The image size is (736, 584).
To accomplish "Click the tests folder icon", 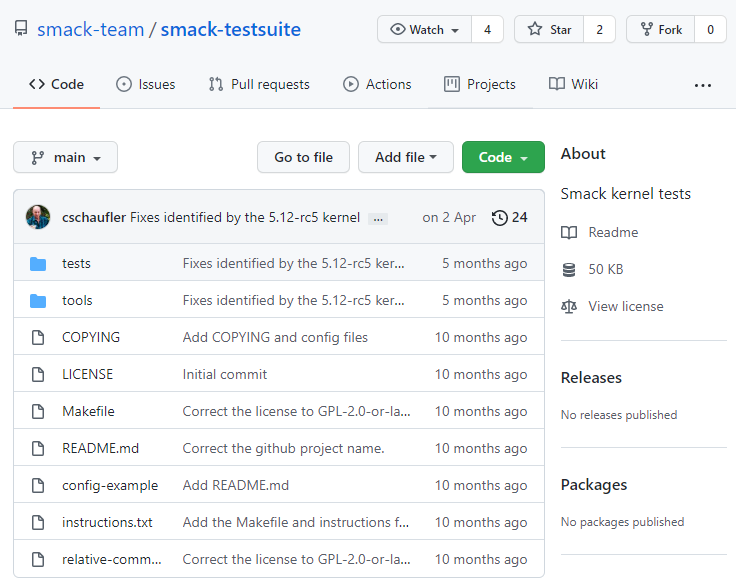I will point(38,264).
